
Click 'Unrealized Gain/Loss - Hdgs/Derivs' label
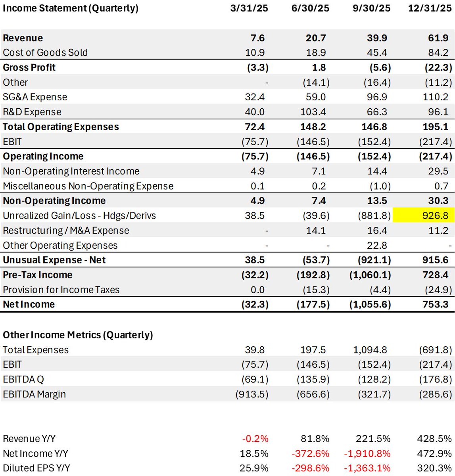coord(79,216)
